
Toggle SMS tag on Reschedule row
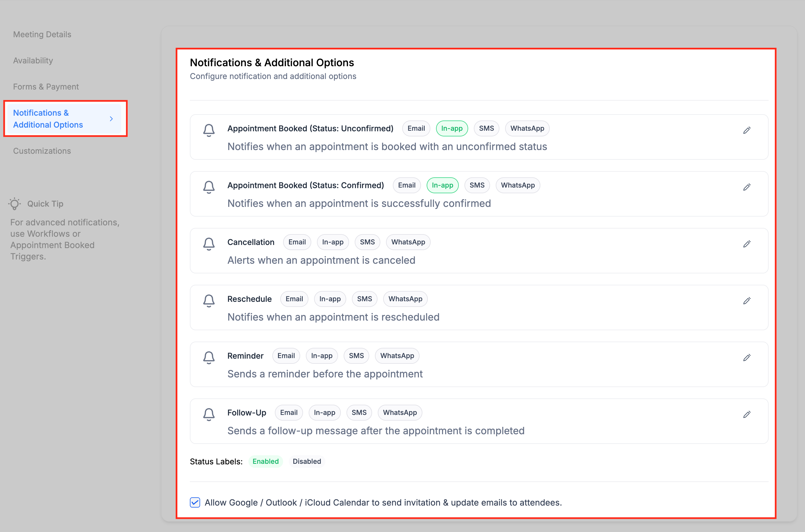(x=364, y=299)
